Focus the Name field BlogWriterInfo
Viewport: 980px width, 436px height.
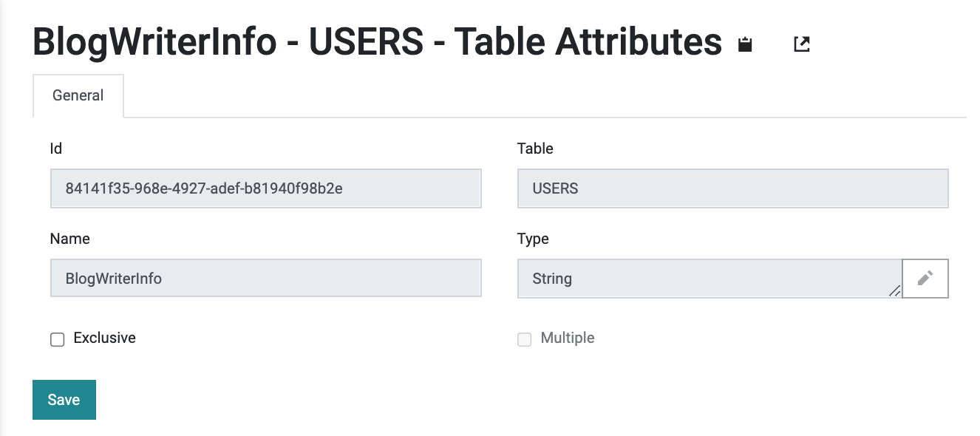pos(266,279)
